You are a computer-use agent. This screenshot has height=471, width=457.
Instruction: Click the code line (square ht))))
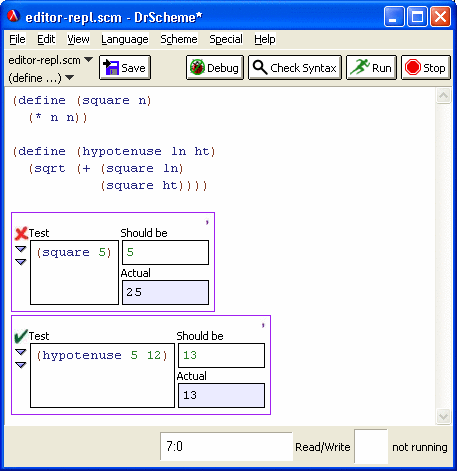coord(154,186)
